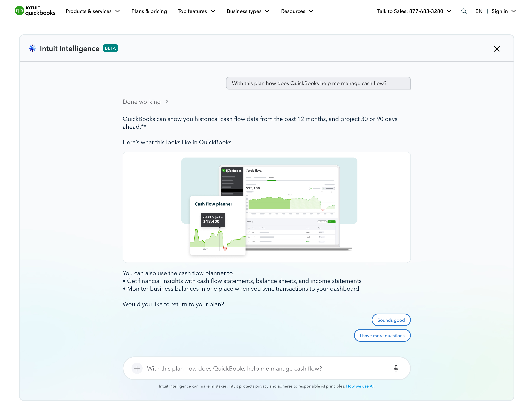The width and height of the screenshot is (532, 416).
Task: Open the search magnifier icon
Action: coord(464,11)
